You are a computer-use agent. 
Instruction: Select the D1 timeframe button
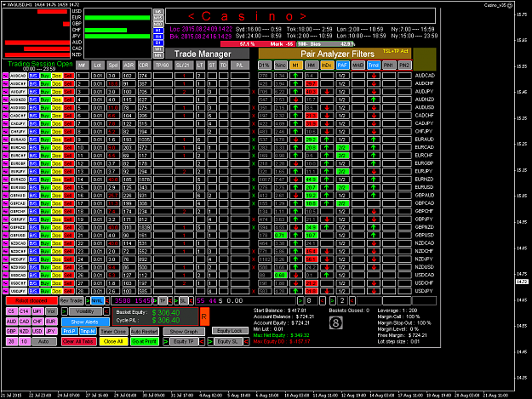[158, 43]
